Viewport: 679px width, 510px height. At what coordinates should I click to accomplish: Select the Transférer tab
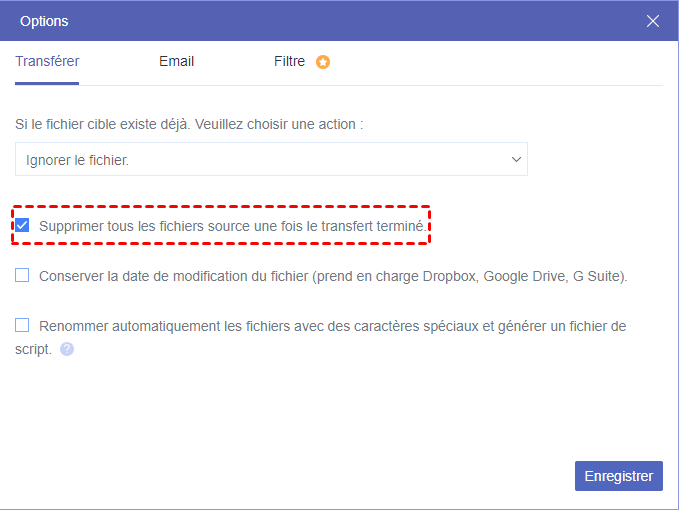click(47, 61)
